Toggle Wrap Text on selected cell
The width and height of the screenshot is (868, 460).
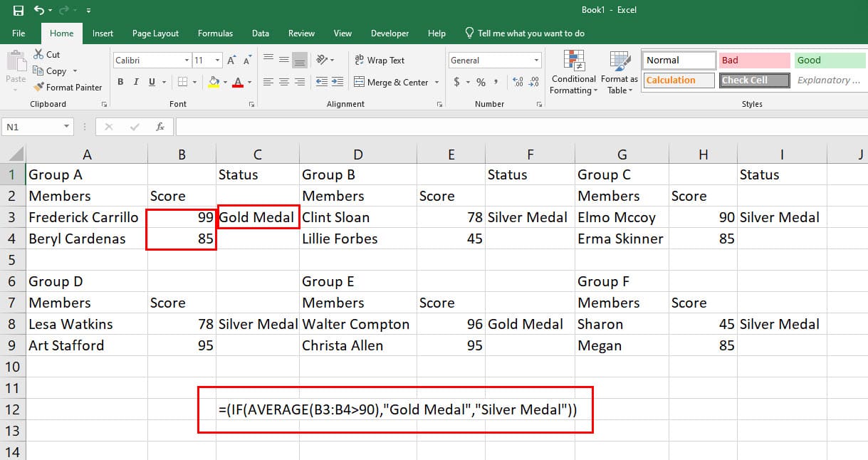tap(380, 61)
